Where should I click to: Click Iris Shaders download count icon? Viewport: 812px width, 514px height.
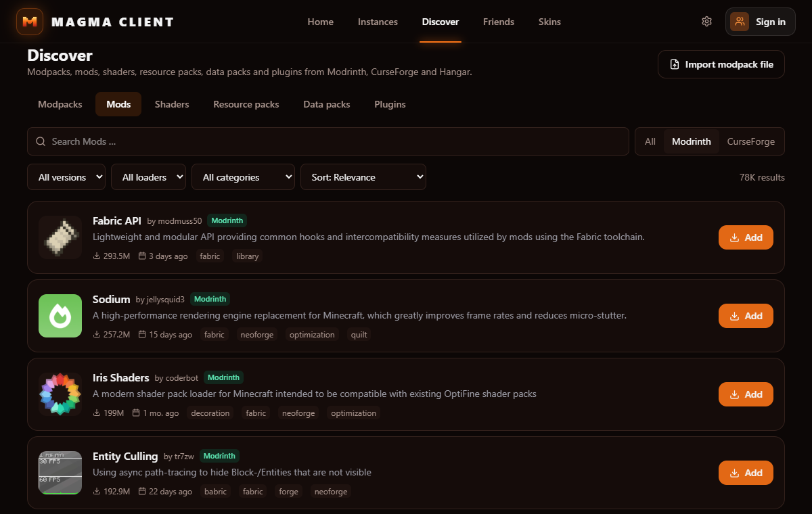pos(97,413)
